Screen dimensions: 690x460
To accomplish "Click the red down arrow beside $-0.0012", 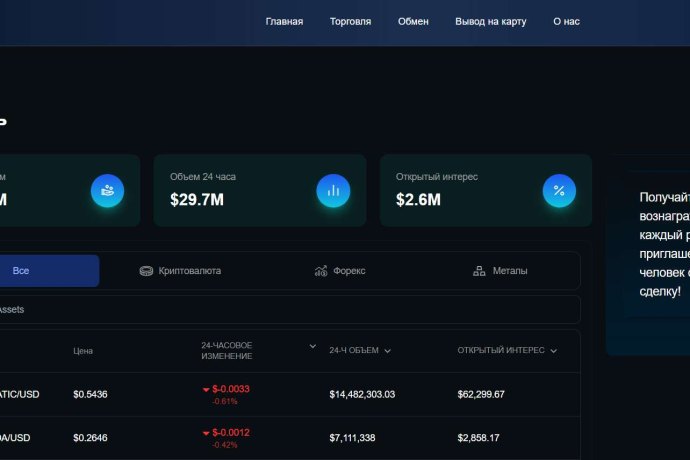I will click(x=206, y=433).
